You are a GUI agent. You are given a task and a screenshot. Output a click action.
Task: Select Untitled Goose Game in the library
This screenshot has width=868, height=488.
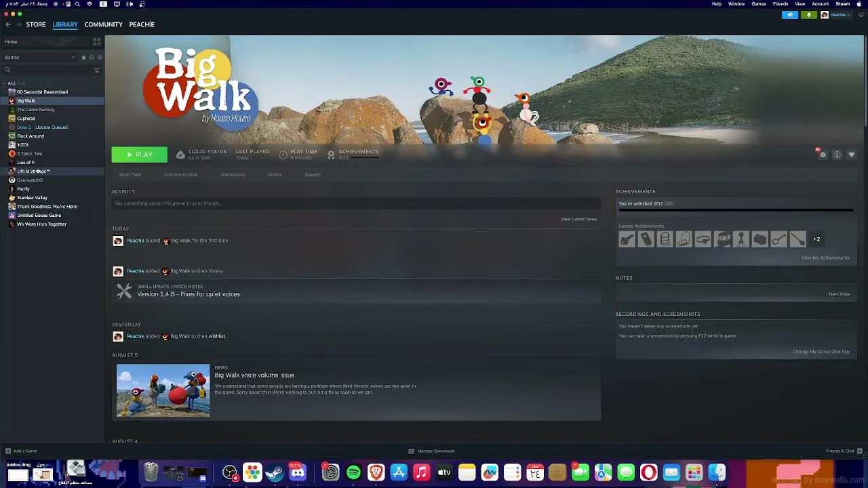click(39, 216)
